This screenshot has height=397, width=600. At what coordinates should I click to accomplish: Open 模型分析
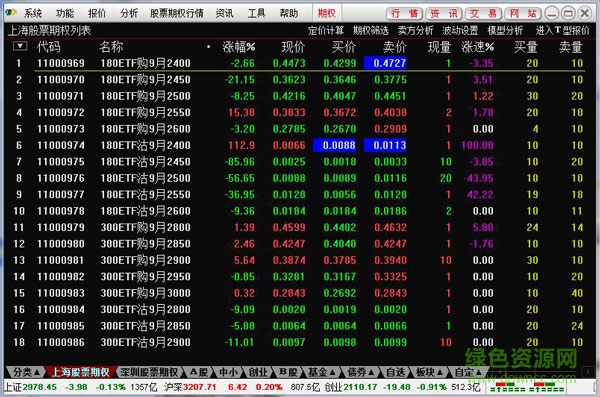pos(505,31)
